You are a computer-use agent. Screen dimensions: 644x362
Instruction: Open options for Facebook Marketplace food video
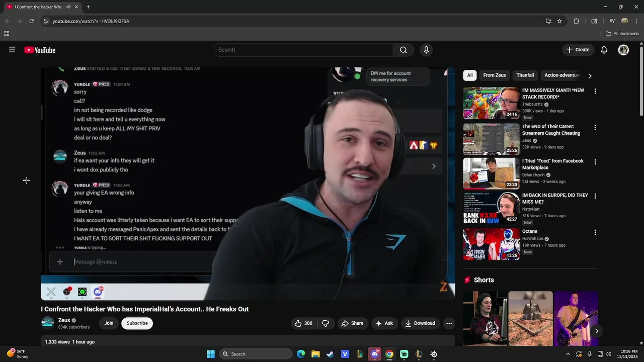(595, 162)
